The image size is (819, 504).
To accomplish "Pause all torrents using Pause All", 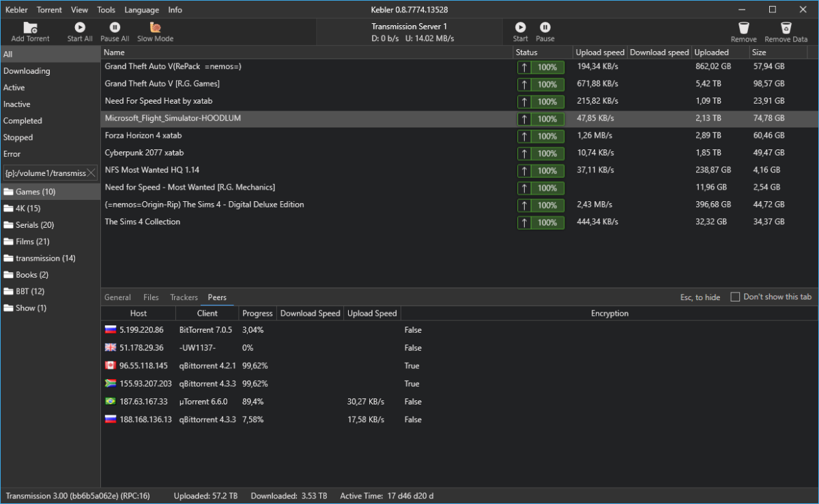I will [115, 31].
